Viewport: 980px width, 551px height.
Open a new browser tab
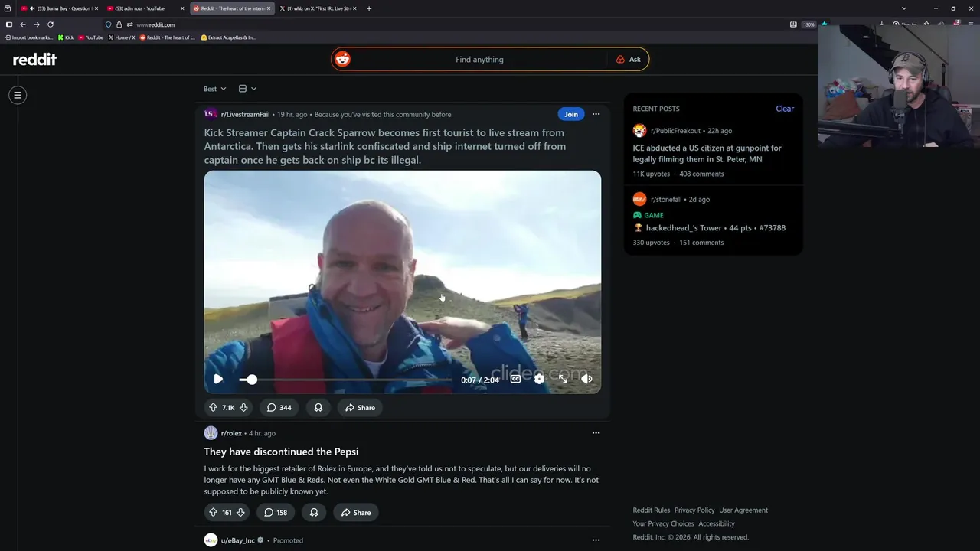point(369,8)
